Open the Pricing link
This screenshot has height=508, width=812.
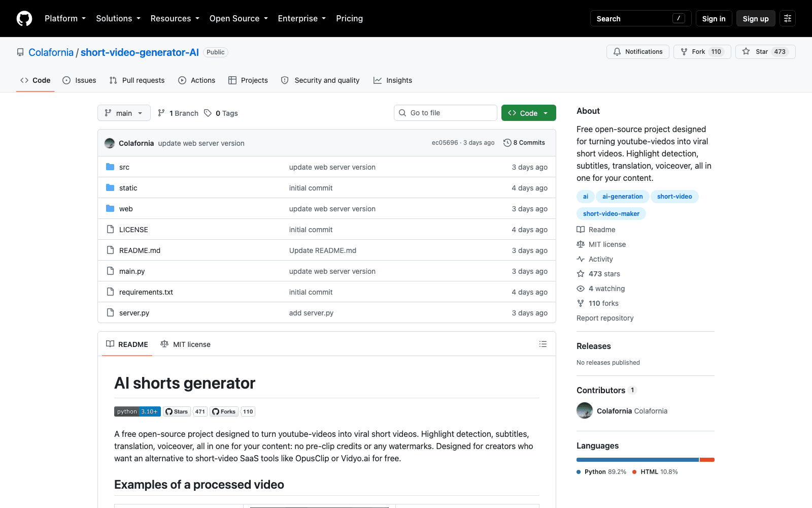pyautogui.click(x=349, y=18)
